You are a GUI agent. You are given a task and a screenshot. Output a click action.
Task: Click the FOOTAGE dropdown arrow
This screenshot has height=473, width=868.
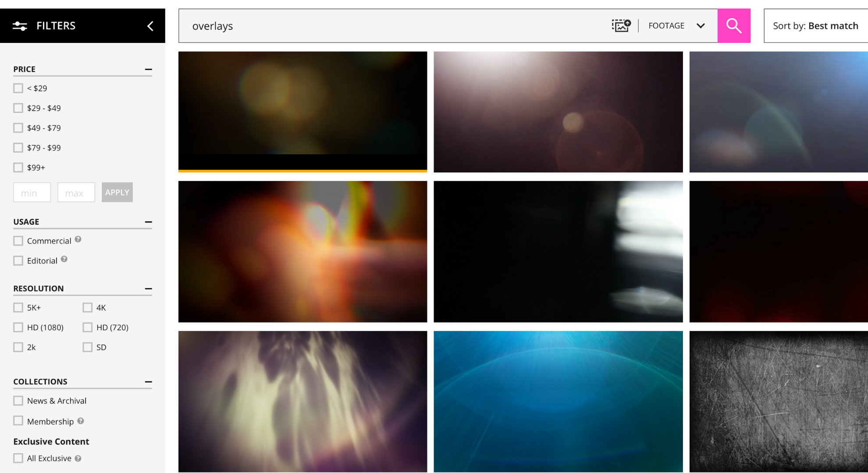(x=700, y=26)
